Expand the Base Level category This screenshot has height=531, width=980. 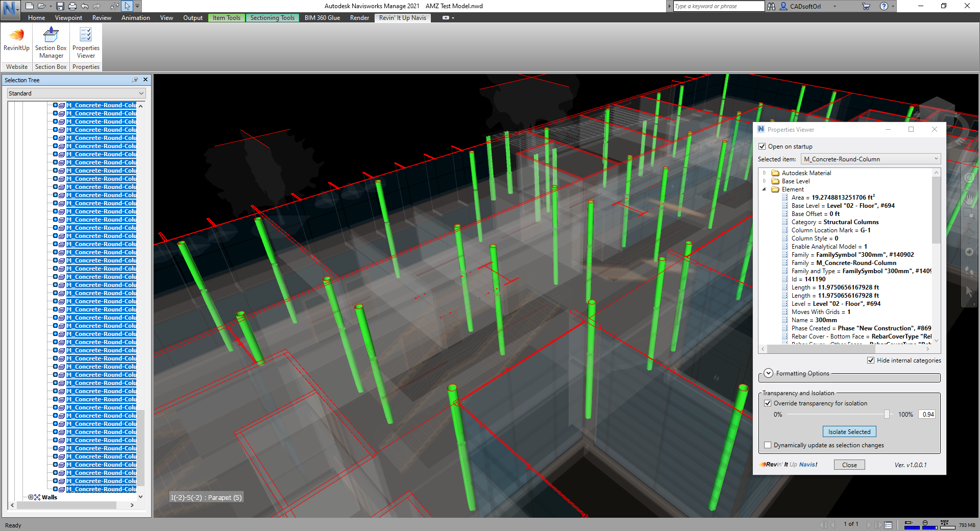(x=765, y=181)
